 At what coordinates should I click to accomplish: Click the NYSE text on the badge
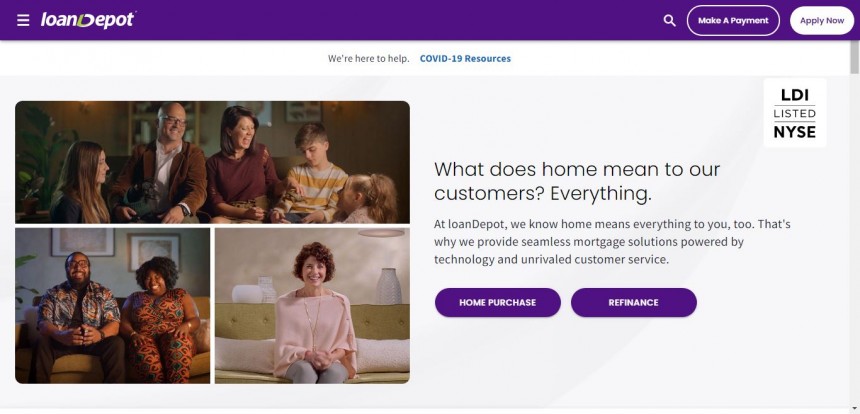point(795,132)
